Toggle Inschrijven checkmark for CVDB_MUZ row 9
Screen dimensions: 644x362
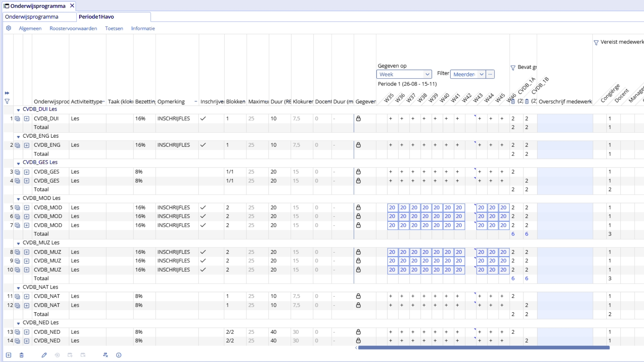[x=203, y=261]
